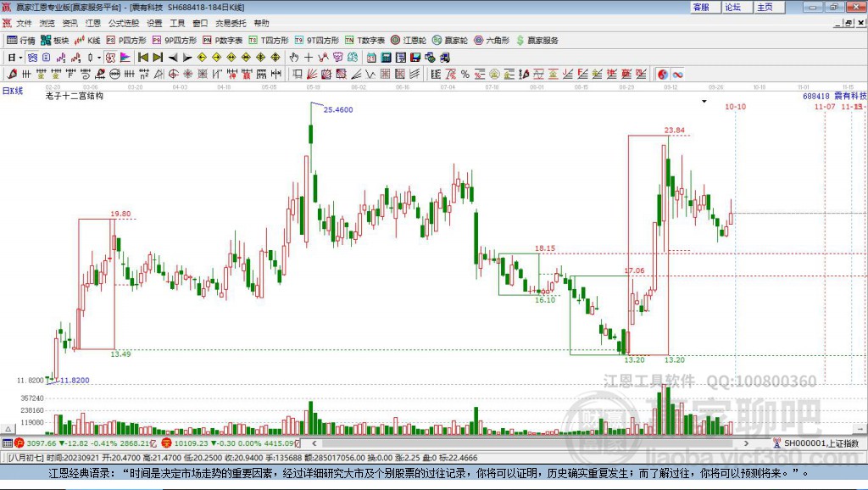Image resolution: width=868 pixels, height=490 pixels.
Task: Open the 行情 quotes view
Action: pyautogui.click(x=20, y=41)
